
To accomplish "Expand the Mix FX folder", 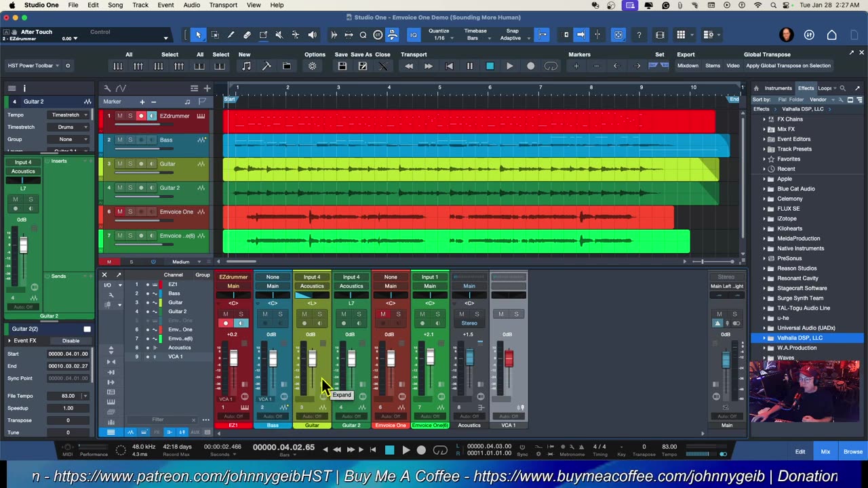I will point(765,129).
